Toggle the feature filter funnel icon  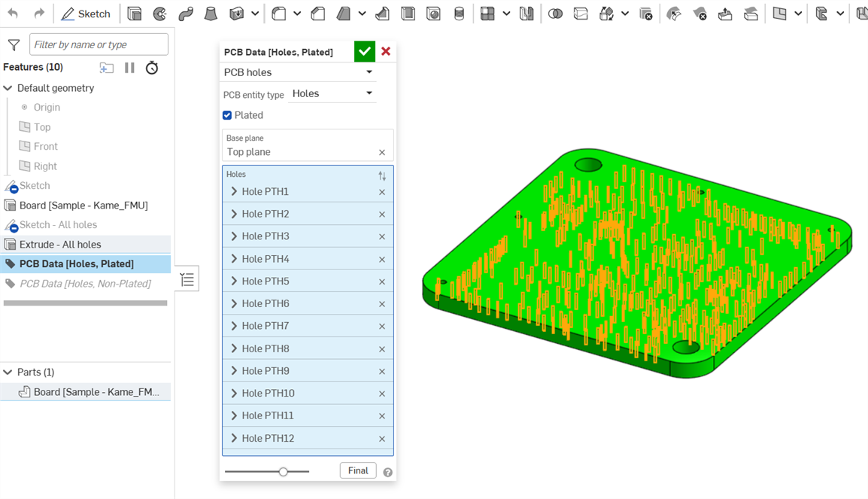[x=14, y=44]
